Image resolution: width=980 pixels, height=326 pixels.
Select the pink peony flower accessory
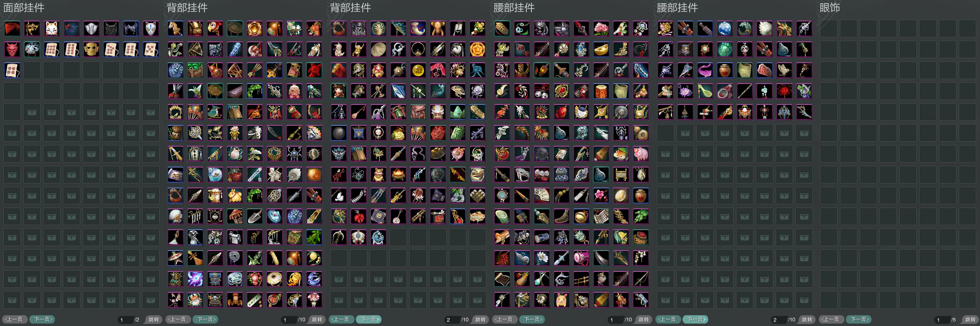click(602, 29)
